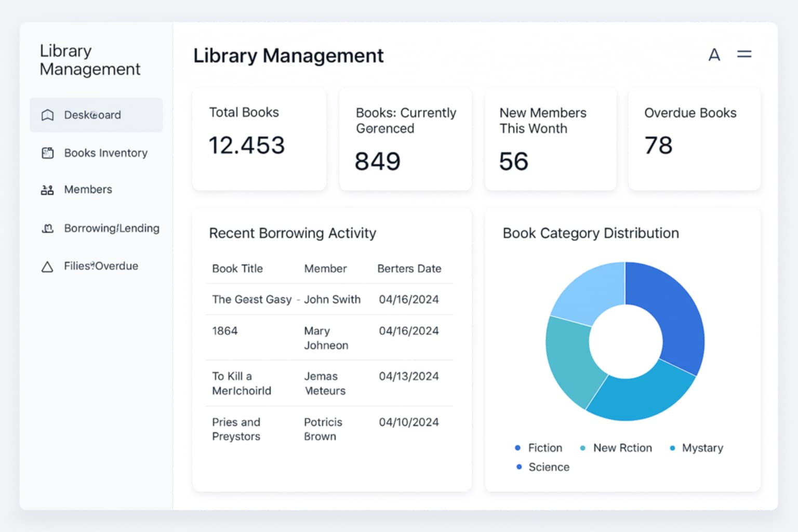
Task: Toggle the Science legend entry
Action: click(x=542, y=467)
